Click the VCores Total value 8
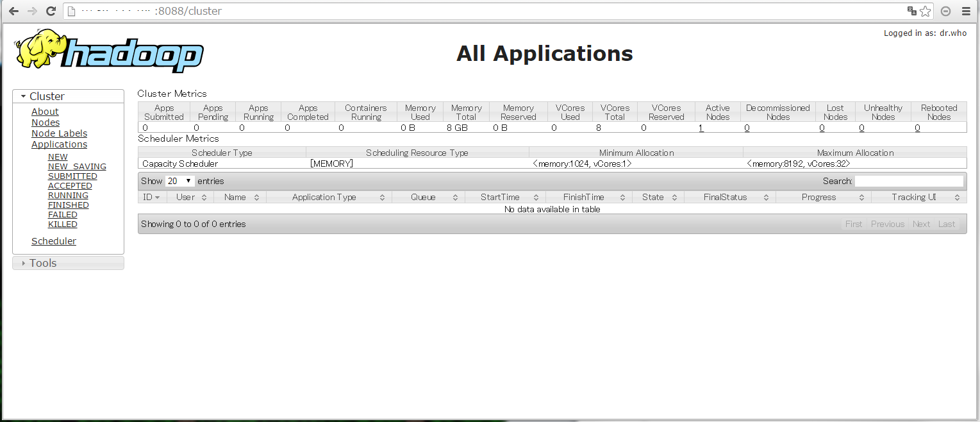Screen dimensions: 980x422 click(599, 128)
